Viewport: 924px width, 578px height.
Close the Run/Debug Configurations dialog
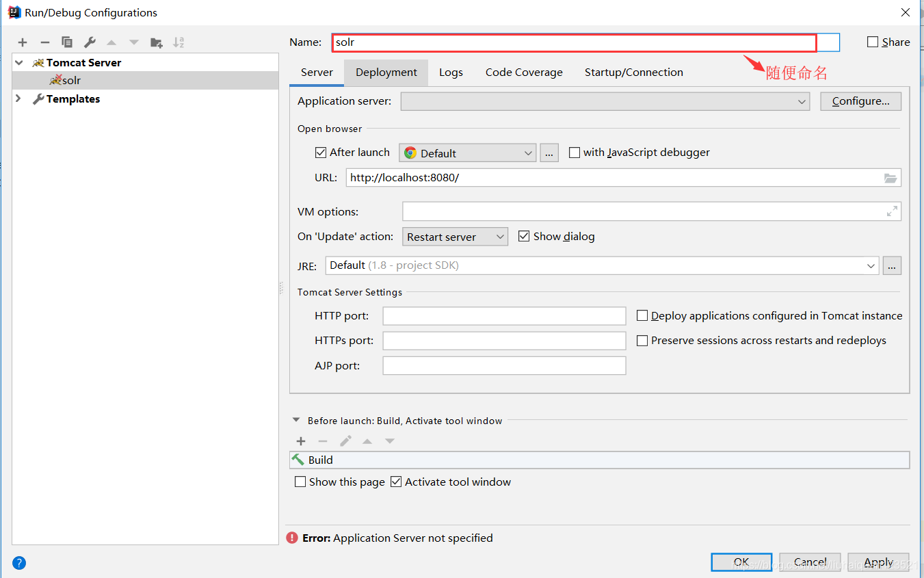pos(905,12)
